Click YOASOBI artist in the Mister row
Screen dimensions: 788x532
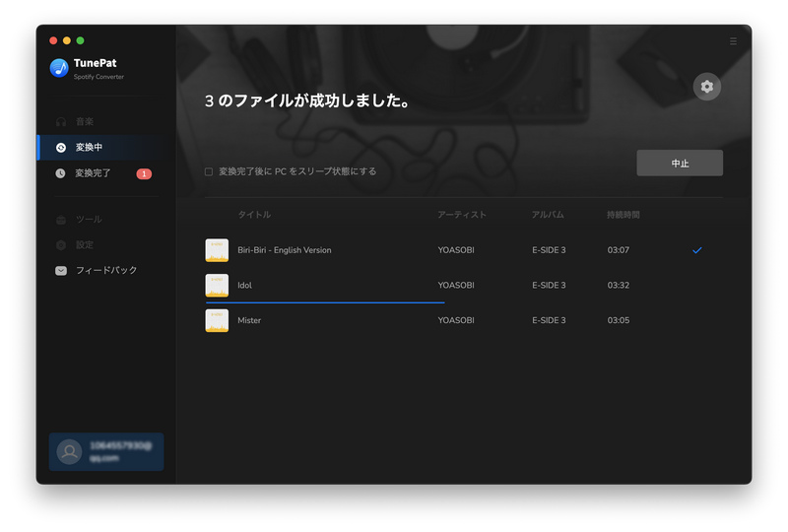click(x=456, y=320)
